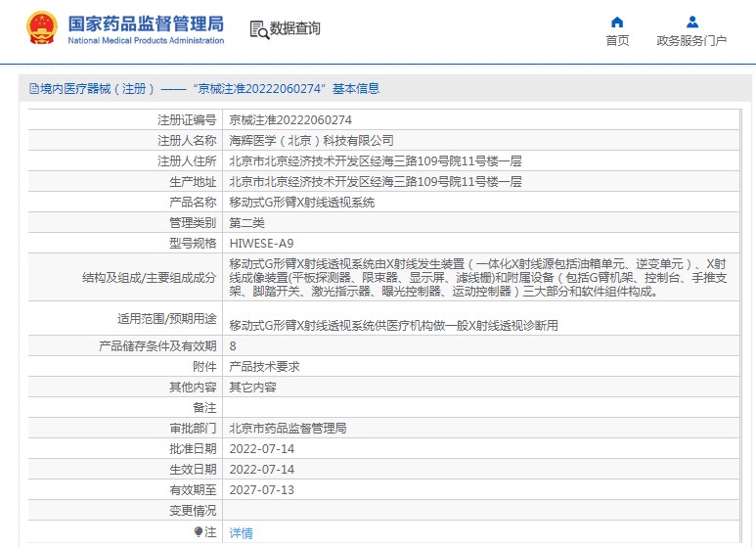Click the 数据查询 label
The width and height of the screenshot is (756, 548).
(294, 28)
